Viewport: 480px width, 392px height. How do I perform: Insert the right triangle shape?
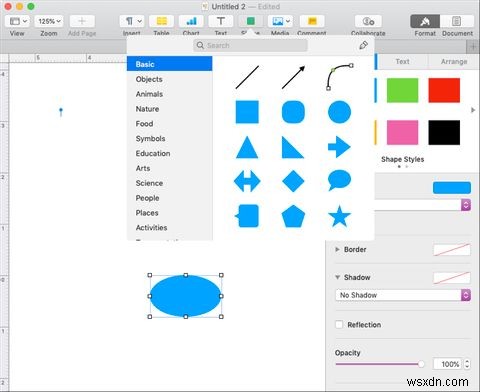tap(293, 147)
